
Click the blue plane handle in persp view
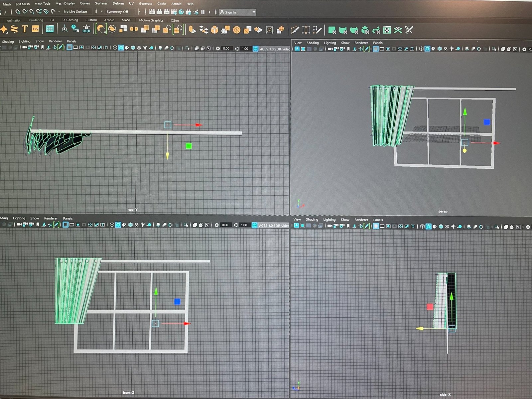coord(487,122)
